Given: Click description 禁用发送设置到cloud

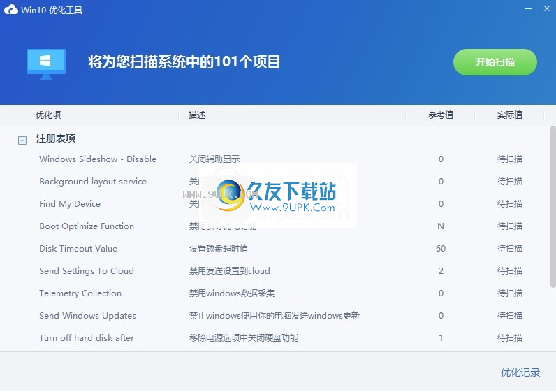Looking at the screenshot, I should (x=229, y=270).
